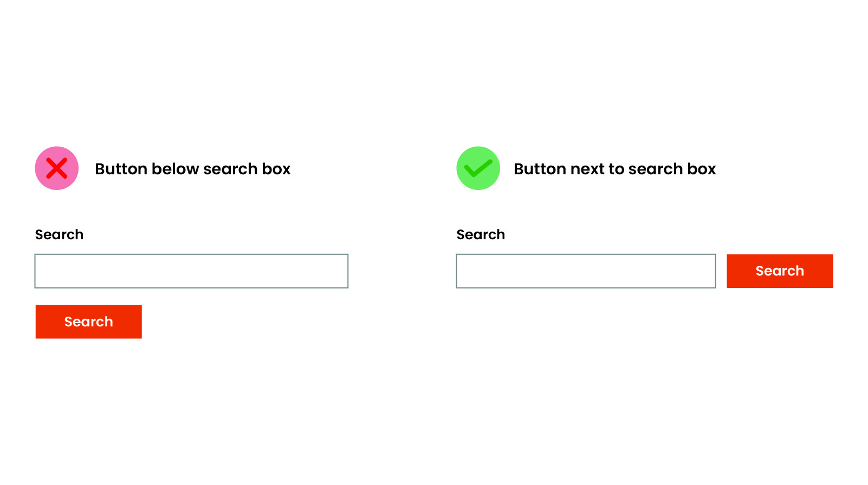Click the Search label above the narrower input

point(481,234)
